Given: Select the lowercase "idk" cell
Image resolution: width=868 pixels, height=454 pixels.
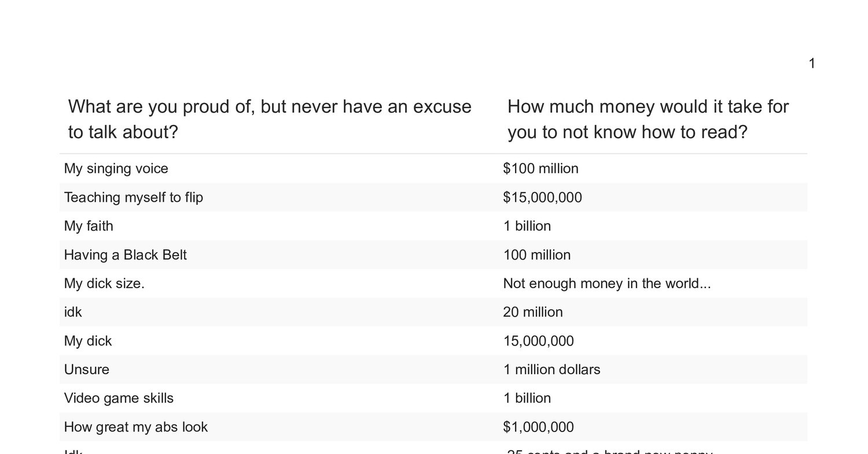Looking at the screenshot, I should (73, 312).
